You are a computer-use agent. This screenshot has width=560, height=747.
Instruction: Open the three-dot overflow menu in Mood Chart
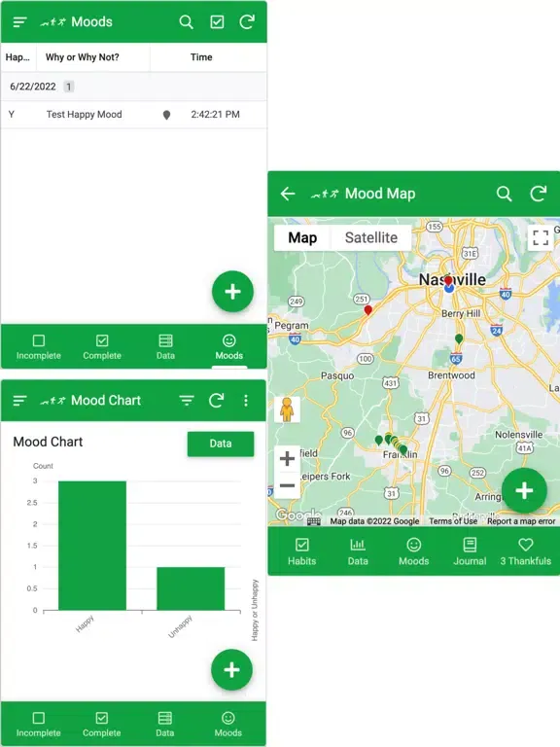pos(246,400)
